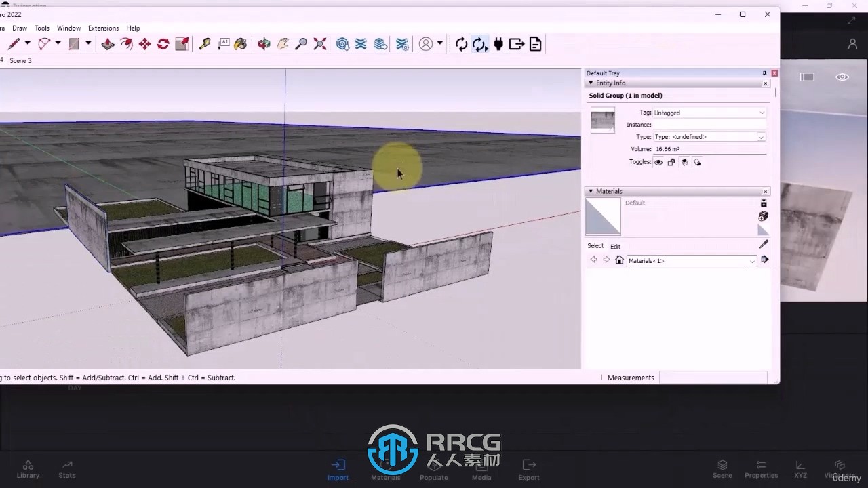Open the Tools menu
Image resolution: width=868 pixels, height=488 pixels.
coord(42,28)
